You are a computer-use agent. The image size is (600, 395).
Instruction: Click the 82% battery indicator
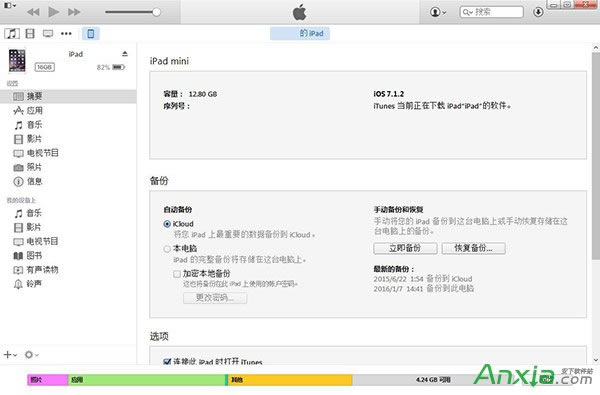click(x=111, y=67)
